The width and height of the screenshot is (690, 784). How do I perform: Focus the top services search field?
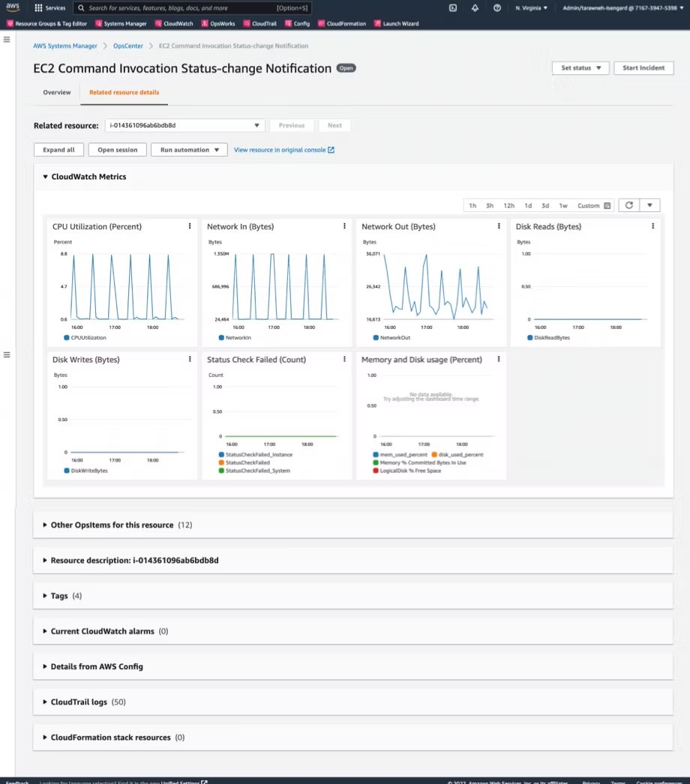tap(192, 8)
